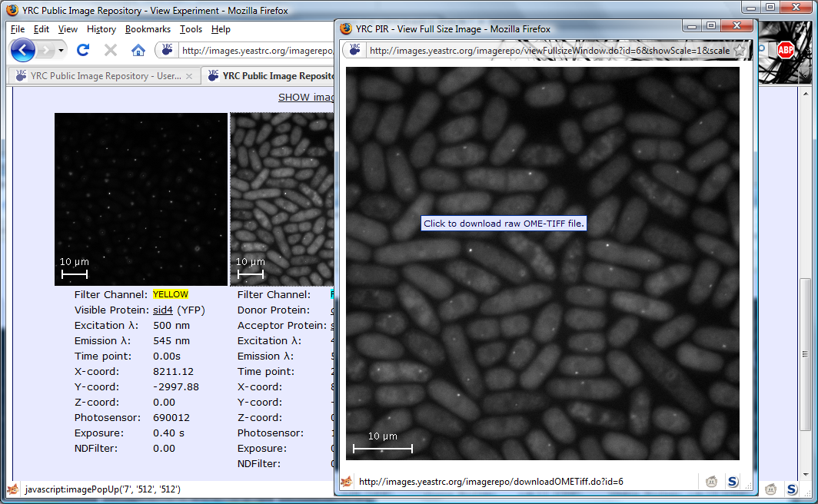This screenshot has height=504, width=818.
Task: Click the YELLOW channel thumbnail image
Action: click(141, 199)
